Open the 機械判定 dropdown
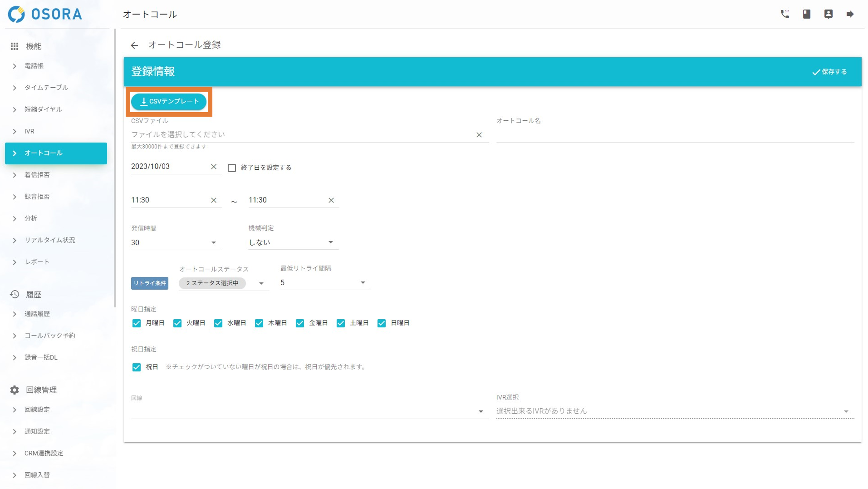 pos(293,242)
